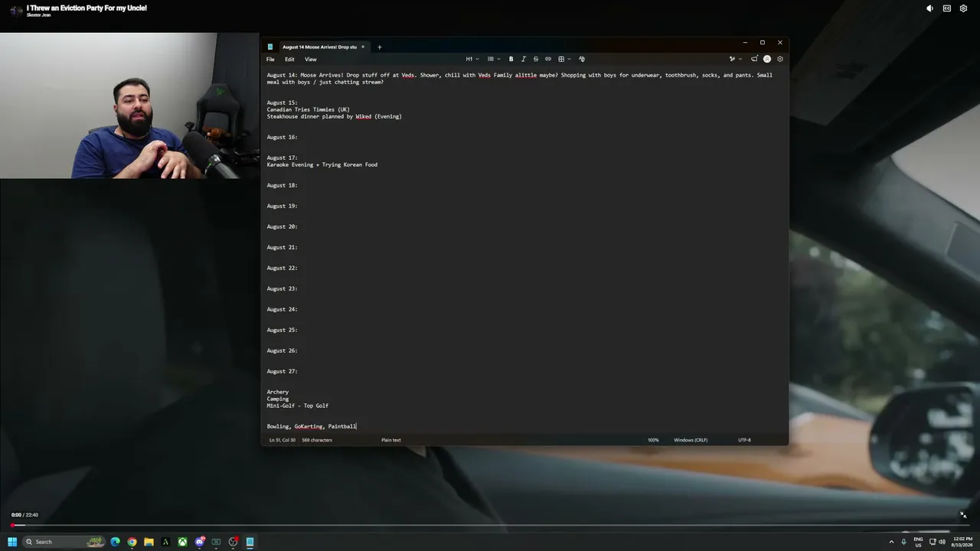Open the Xbox app from the taskbar

tap(182, 542)
